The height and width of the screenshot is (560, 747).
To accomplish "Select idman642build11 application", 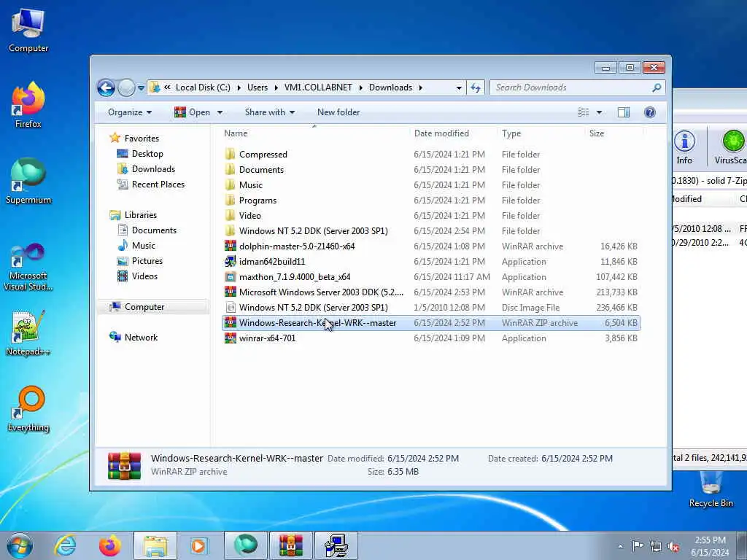I will coord(430,262).
